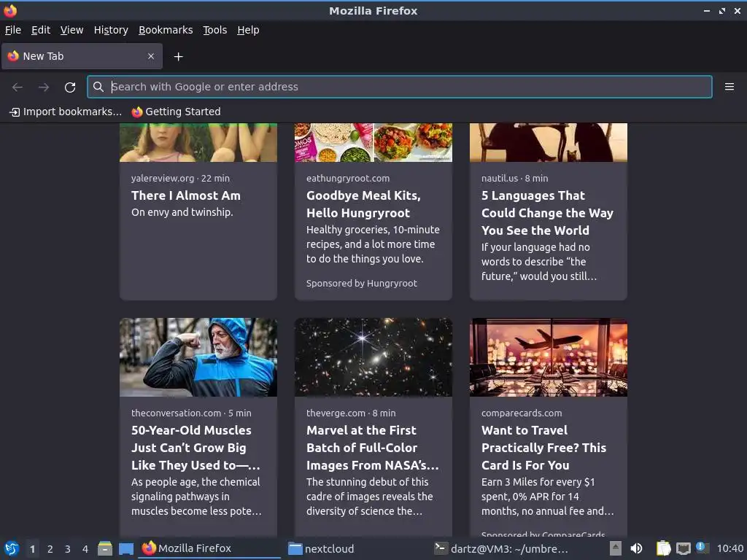Image resolution: width=747 pixels, height=560 pixels.
Task: Click the food bowls Hungryroot thumbnail
Action: point(373,142)
